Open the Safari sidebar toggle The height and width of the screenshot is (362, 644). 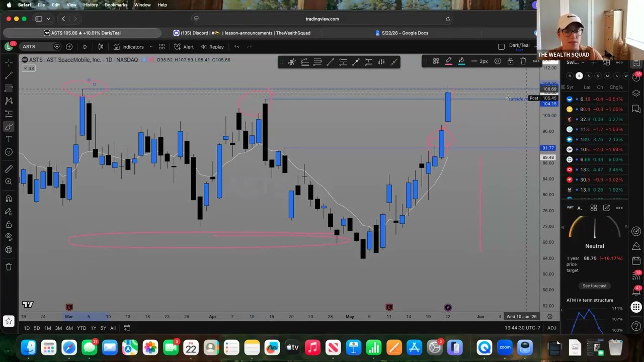click(39, 19)
